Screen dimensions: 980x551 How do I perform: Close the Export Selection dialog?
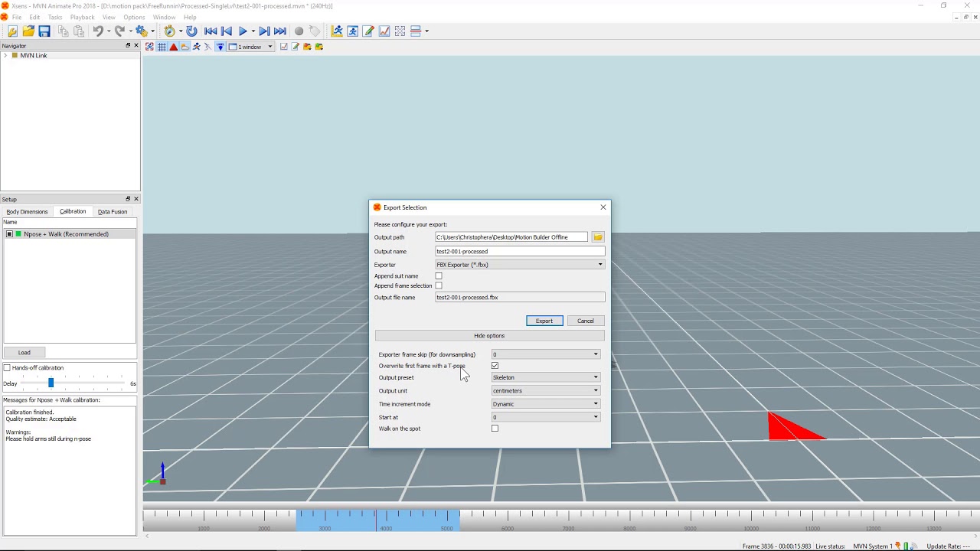(603, 207)
